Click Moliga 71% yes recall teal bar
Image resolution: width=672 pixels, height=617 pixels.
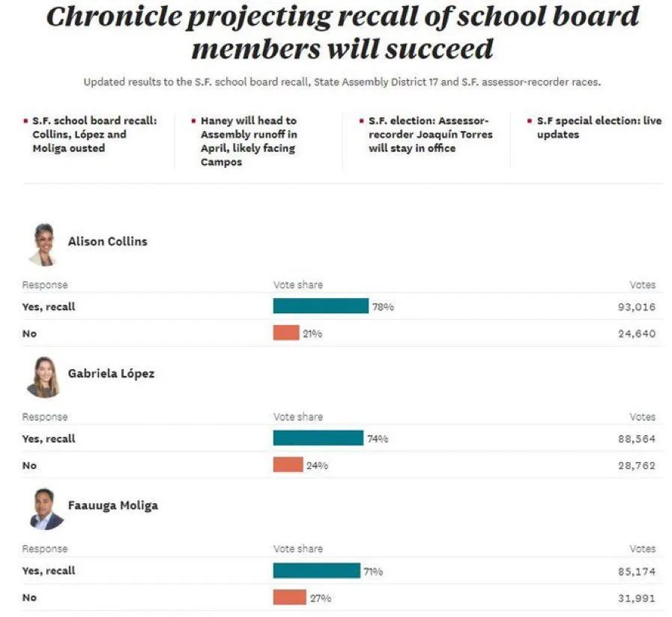pos(316,571)
